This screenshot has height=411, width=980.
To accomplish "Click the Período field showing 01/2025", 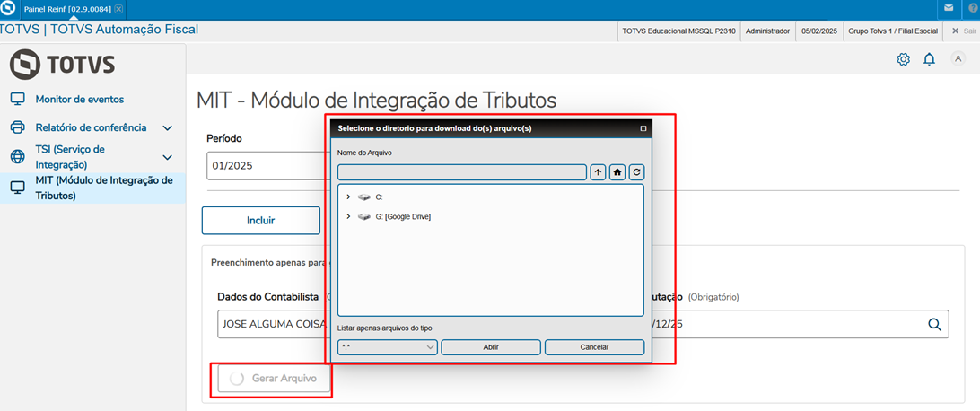I will [268, 166].
